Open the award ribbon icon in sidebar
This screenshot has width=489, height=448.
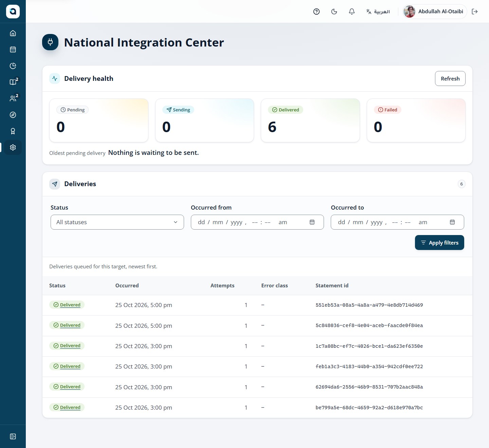coord(13,131)
